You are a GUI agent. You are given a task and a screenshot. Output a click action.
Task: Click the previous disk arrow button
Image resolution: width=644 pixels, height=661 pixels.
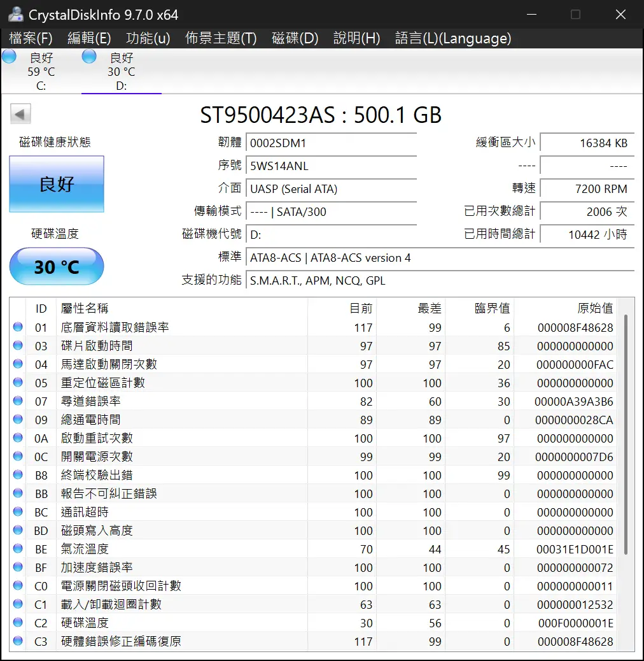(20, 114)
